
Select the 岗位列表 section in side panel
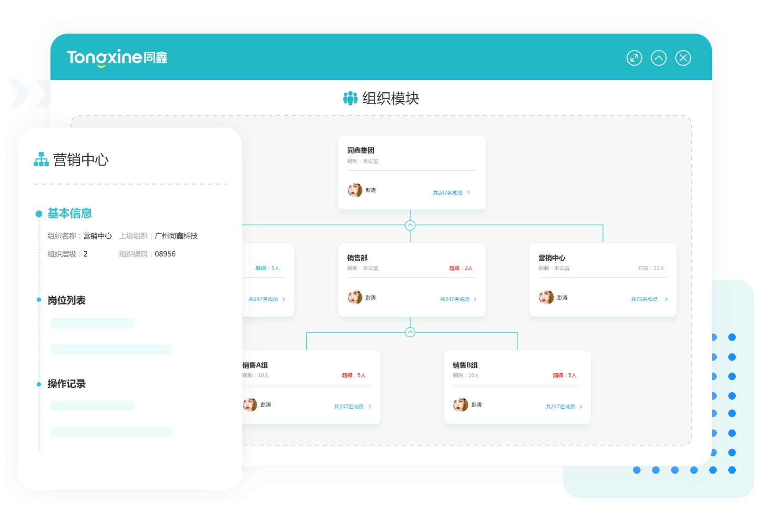[66, 300]
